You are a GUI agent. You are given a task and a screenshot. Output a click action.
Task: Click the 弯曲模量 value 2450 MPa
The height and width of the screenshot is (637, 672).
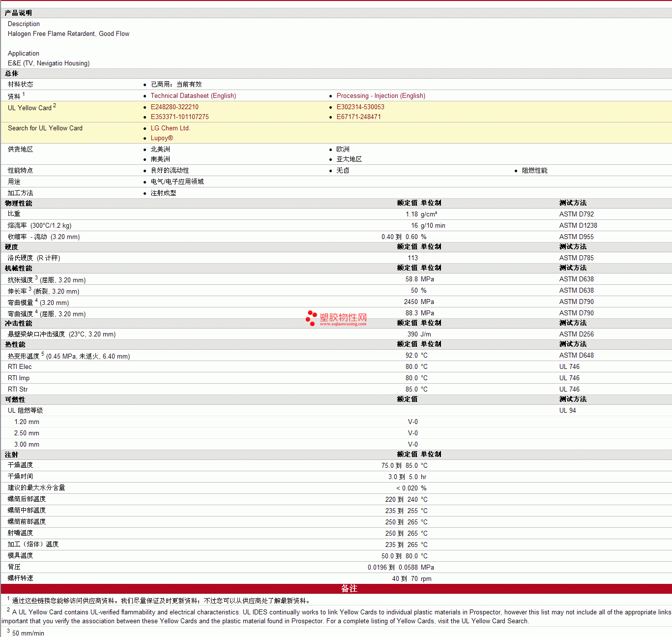coord(419,302)
